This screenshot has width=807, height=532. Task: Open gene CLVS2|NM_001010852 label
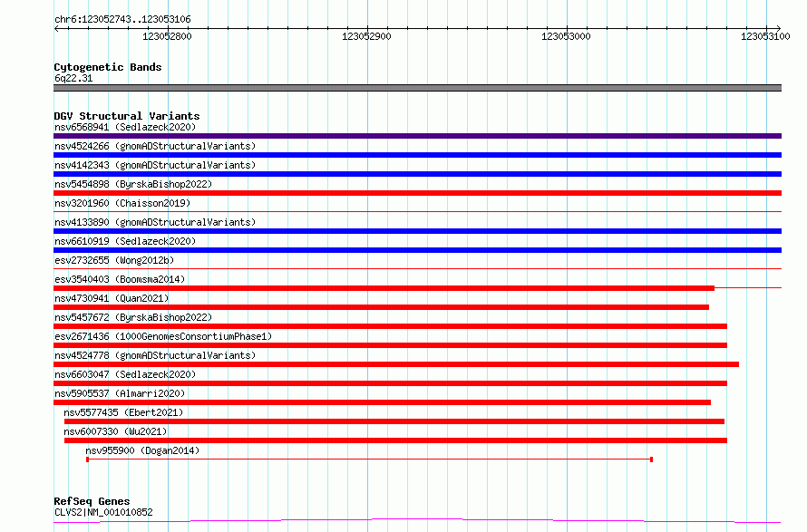point(103,512)
